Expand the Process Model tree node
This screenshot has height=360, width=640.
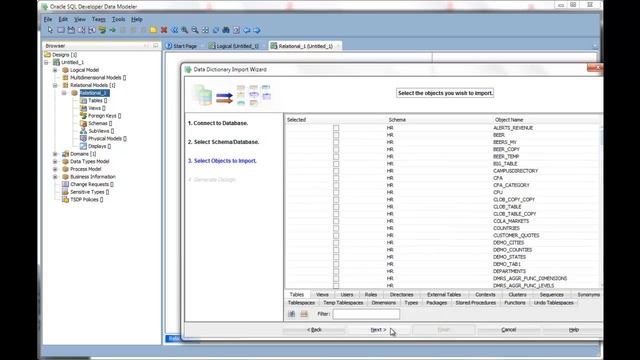click(55, 169)
